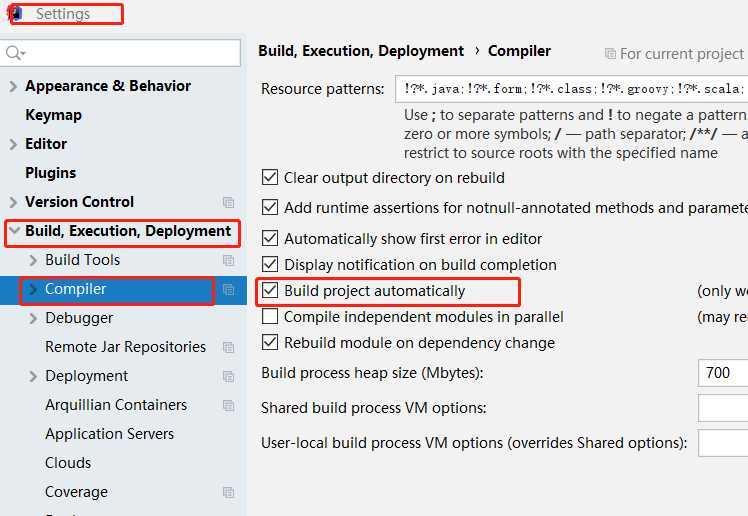Viewport: 748px width, 516px height.
Task: Click the project-level icon beside Compiler
Action: coord(228,289)
